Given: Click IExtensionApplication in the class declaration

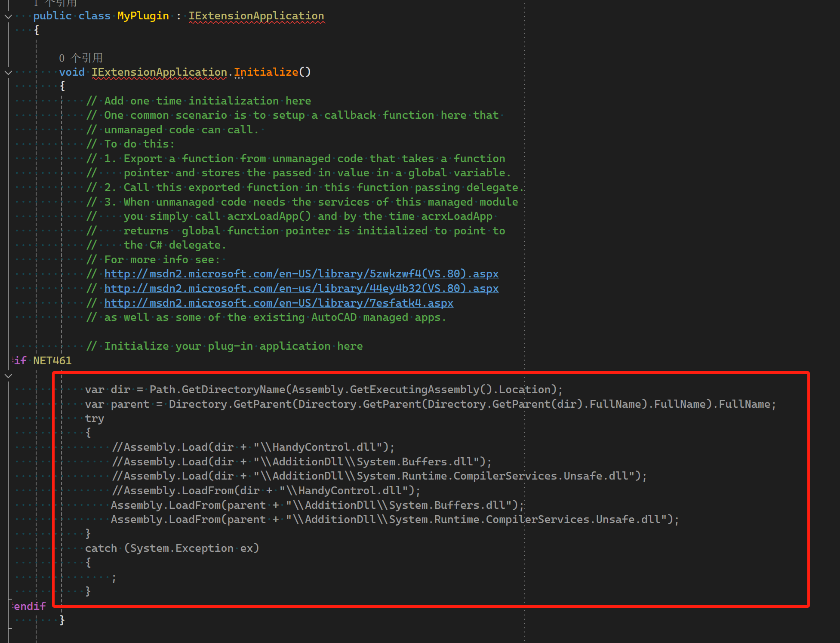Looking at the screenshot, I should point(256,16).
